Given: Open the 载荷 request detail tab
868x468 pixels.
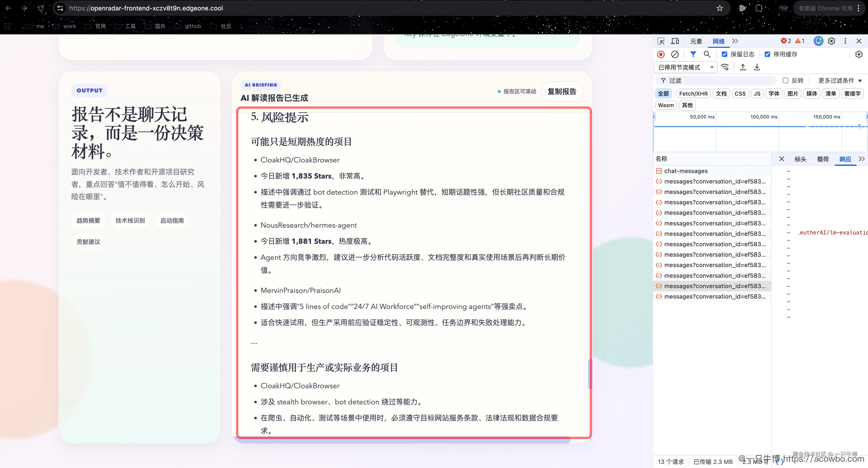Looking at the screenshot, I should 823,159.
